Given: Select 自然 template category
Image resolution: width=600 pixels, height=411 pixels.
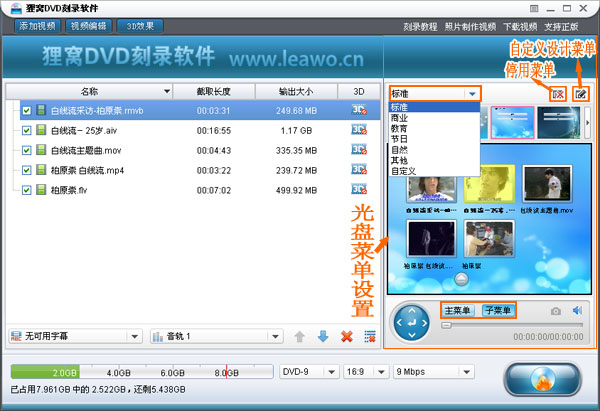Looking at the screenshot, I should [434, 150].
